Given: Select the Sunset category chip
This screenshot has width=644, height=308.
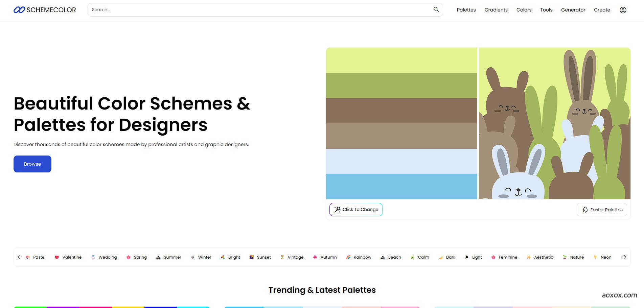Looking at the screenshot, I should point(260,257).
